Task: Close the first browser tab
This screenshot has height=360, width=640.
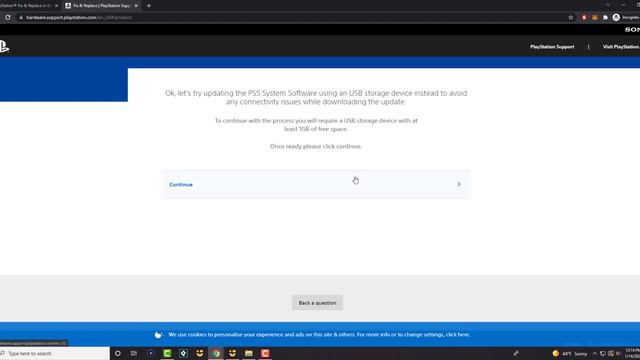Action: click(x=56, y=6)
